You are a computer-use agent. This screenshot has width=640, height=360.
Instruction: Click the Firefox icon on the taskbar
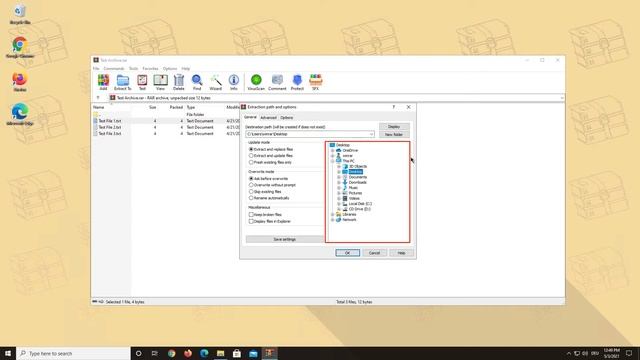tap(188, 353)
